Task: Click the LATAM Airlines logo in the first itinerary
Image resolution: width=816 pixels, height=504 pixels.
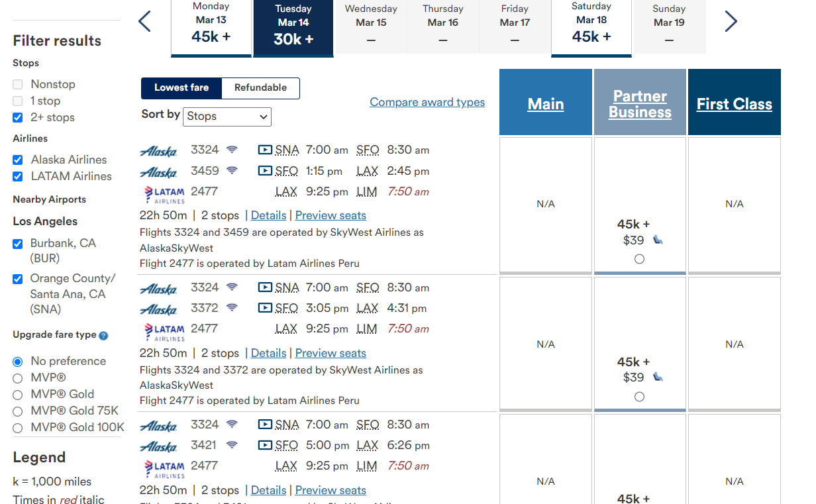Action: click(164, 195)
